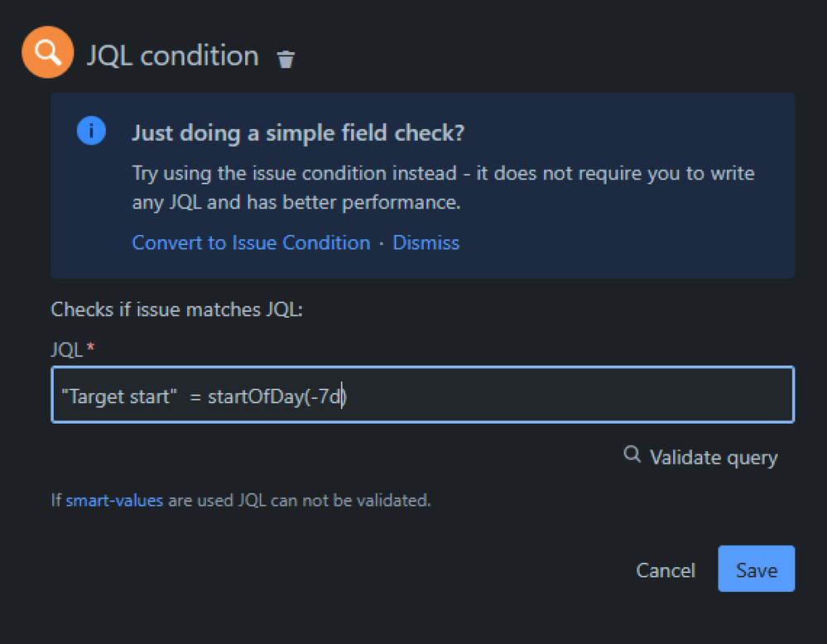Screen dimensions: 827x644
Task: Open the Convert to Issue Condition link
Action: coord(251,243)
